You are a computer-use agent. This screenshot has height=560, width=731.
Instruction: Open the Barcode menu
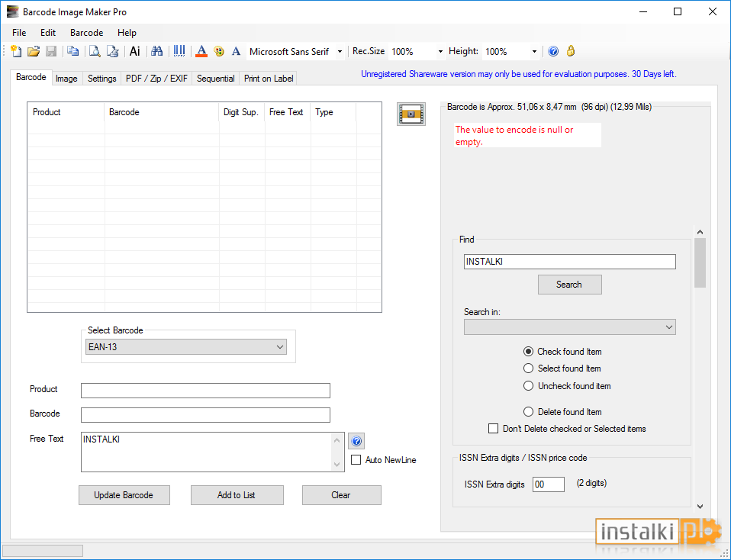tap(87, 33)
